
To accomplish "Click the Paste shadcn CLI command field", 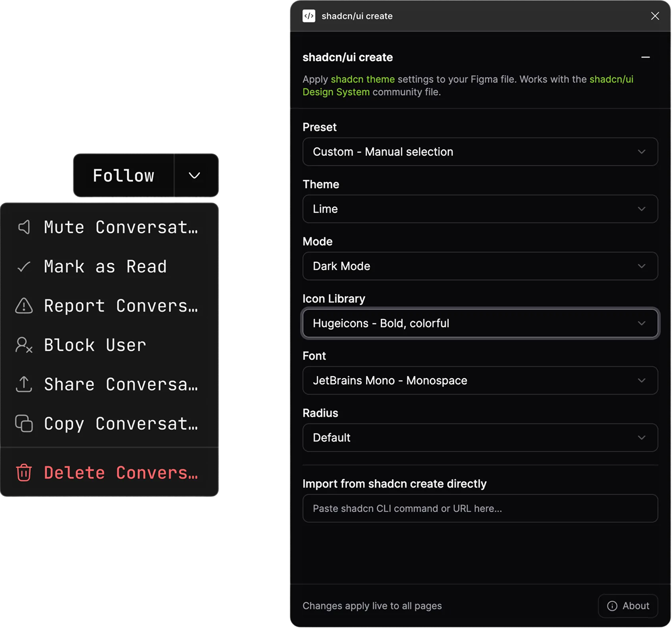I will (x=480, y=509).
